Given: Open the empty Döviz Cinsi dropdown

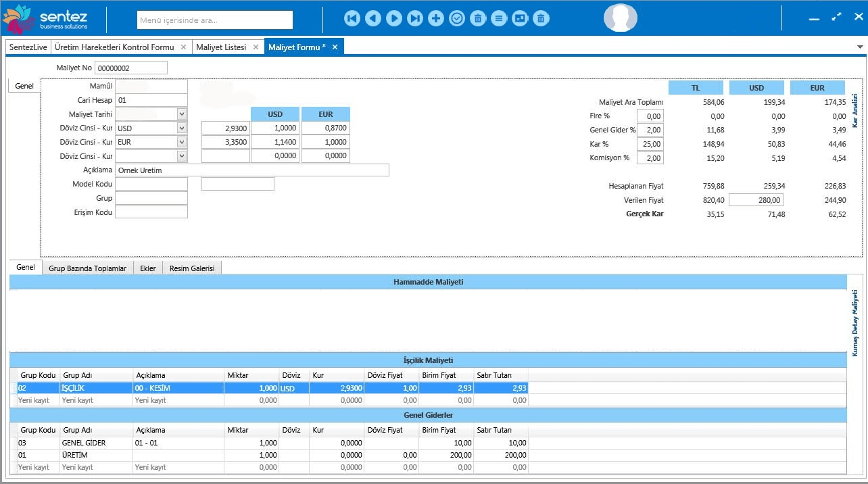Looking at the screenshot, I should tap(181, 156).
